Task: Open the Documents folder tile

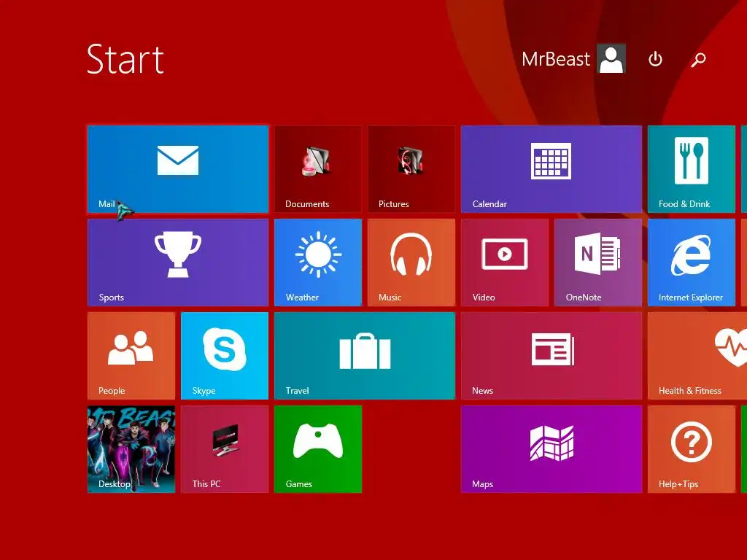Action: click(x=318, y=169)
